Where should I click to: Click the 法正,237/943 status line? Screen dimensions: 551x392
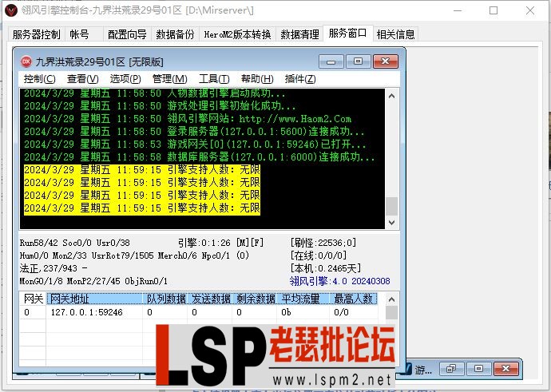(x=54, y=268)
